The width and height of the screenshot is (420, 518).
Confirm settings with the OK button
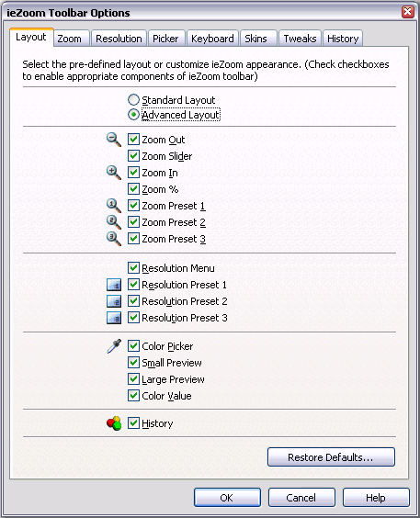[x=227, y=498]
